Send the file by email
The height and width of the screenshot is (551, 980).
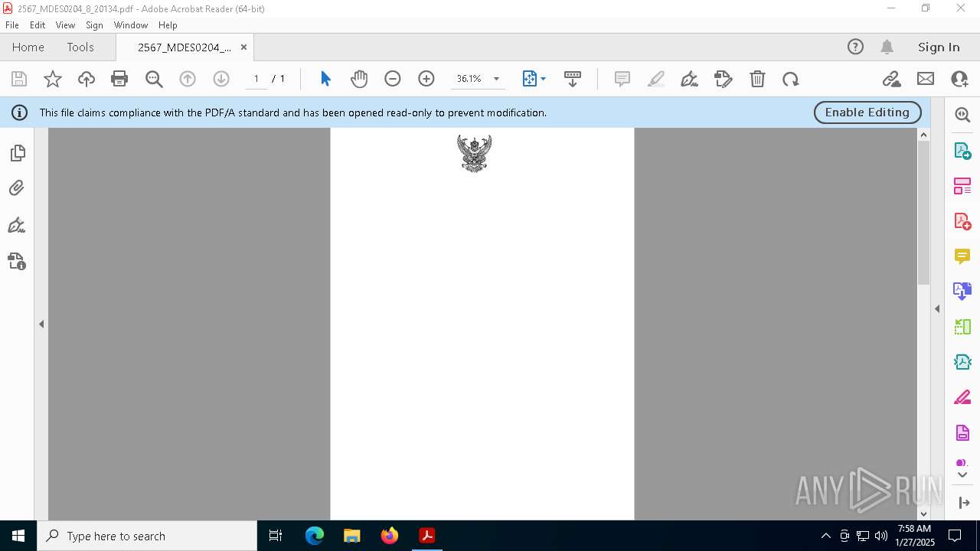click(926, 79)
